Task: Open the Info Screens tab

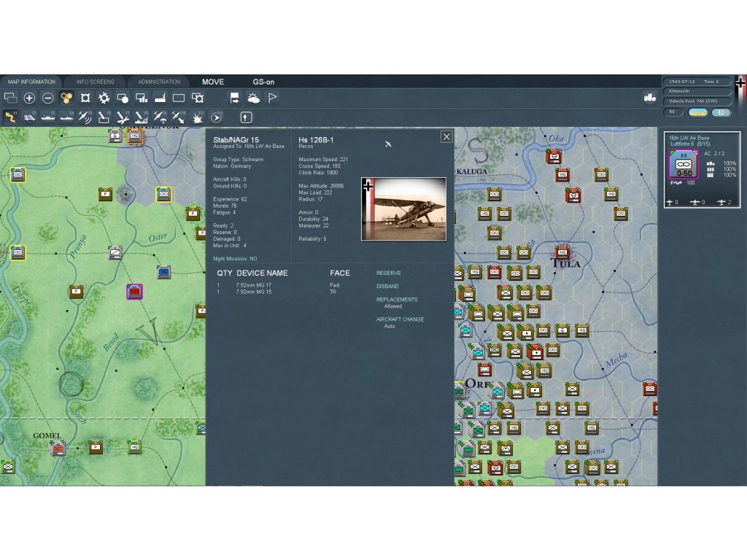Action: coord(95,82)
